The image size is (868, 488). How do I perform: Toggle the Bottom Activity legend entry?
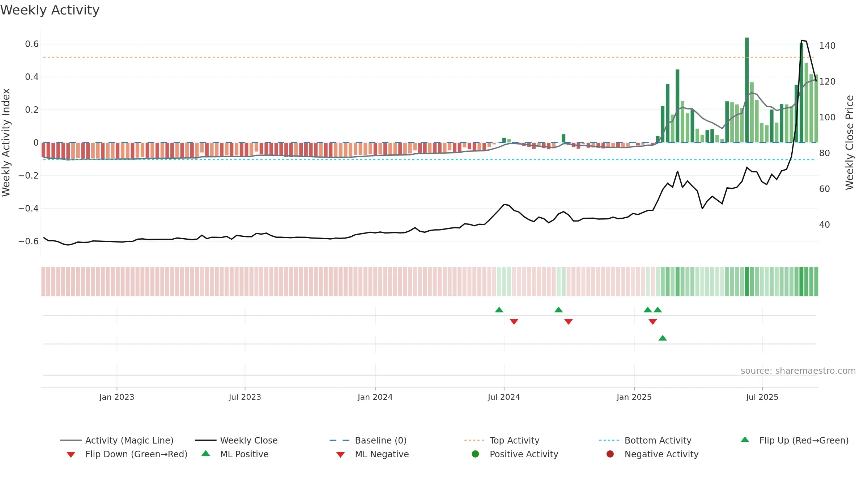645,440
